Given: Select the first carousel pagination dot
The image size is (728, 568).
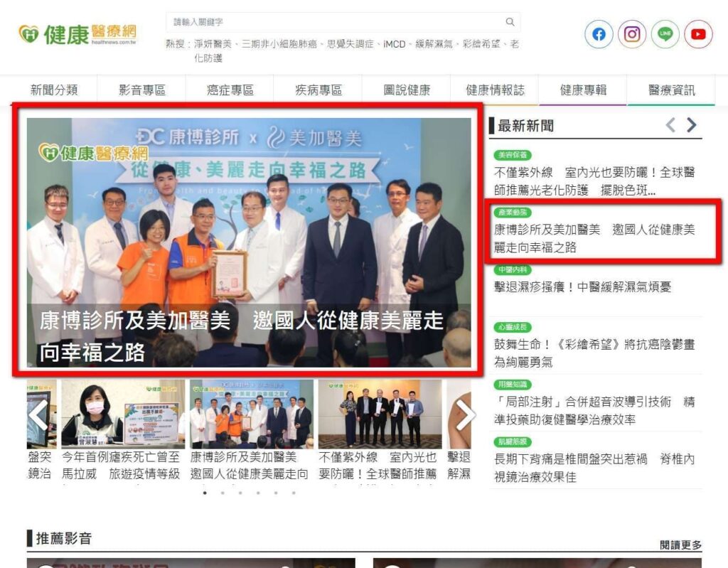Looking at the screenshot, I should [205, 492].
